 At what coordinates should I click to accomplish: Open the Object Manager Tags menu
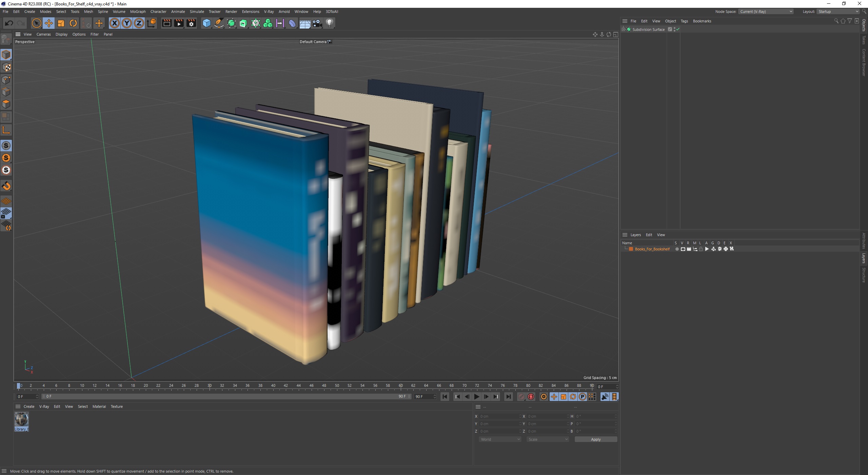(684, 21)
